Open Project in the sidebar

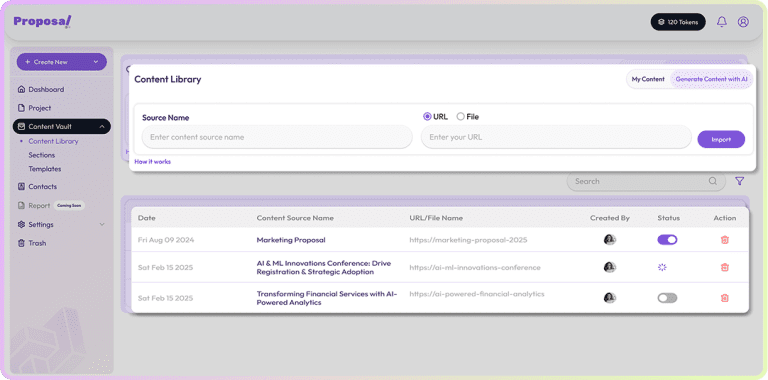[x=40, y=108]
